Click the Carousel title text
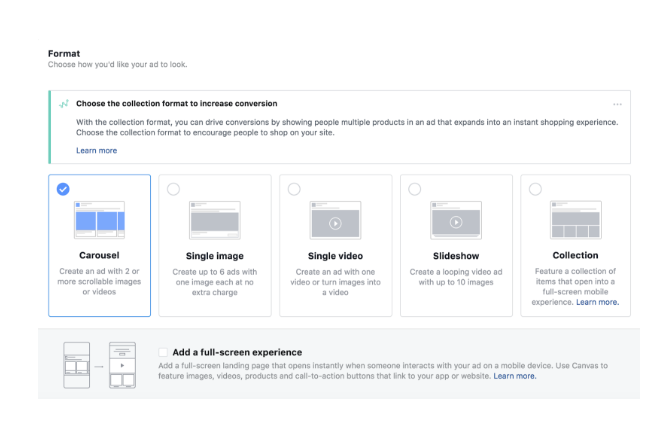 pyautogui.click(x=99, y=255)
